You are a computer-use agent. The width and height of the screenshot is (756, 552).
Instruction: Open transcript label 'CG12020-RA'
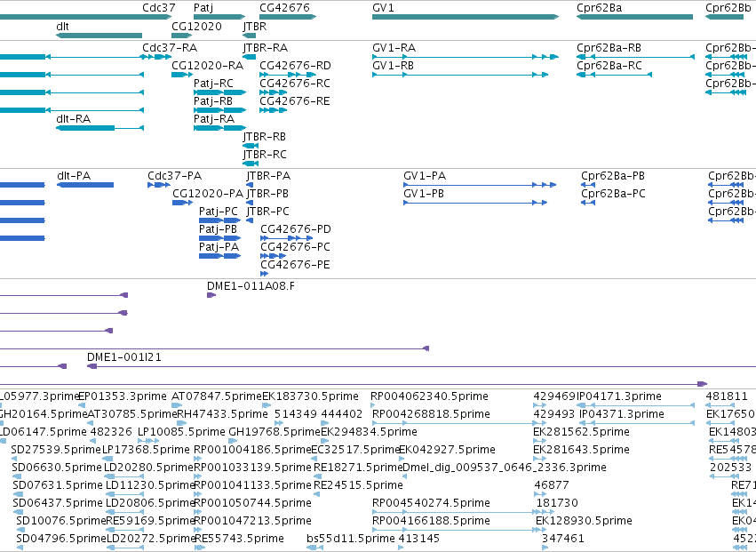coord(207,65)
